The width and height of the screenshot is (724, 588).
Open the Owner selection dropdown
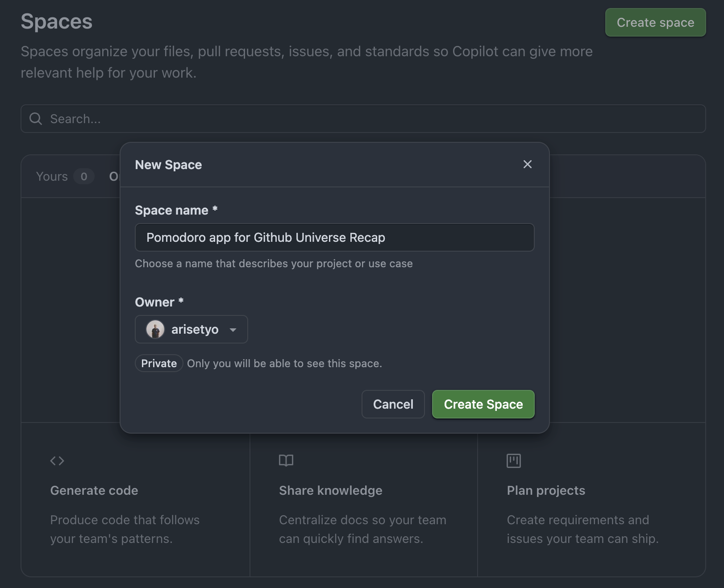click(191, 329)
